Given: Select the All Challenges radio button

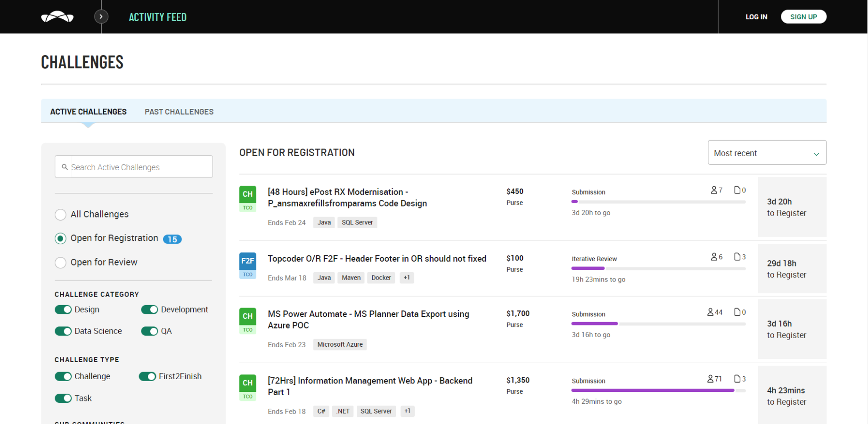Looking at the screenshot, I should point(60,215).
